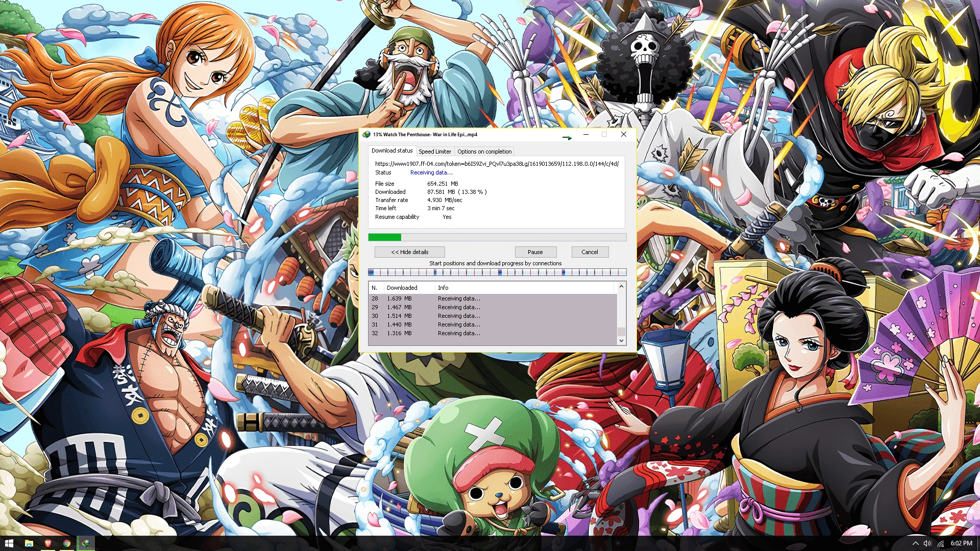Image resolution: width=980 pixels, height=551 pixels.
Task: Click the Hide details button
Action: coord(410,252)
